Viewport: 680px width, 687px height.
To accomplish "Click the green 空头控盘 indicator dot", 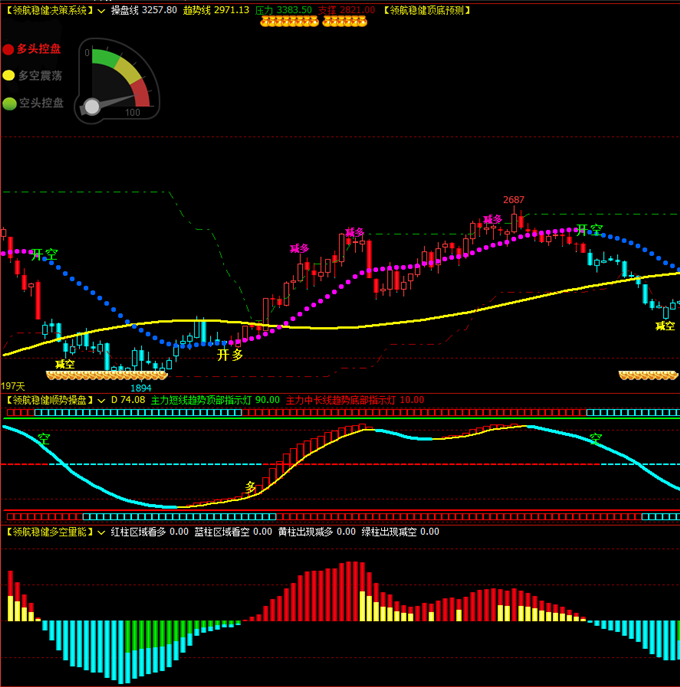I will tap(9, 103).
